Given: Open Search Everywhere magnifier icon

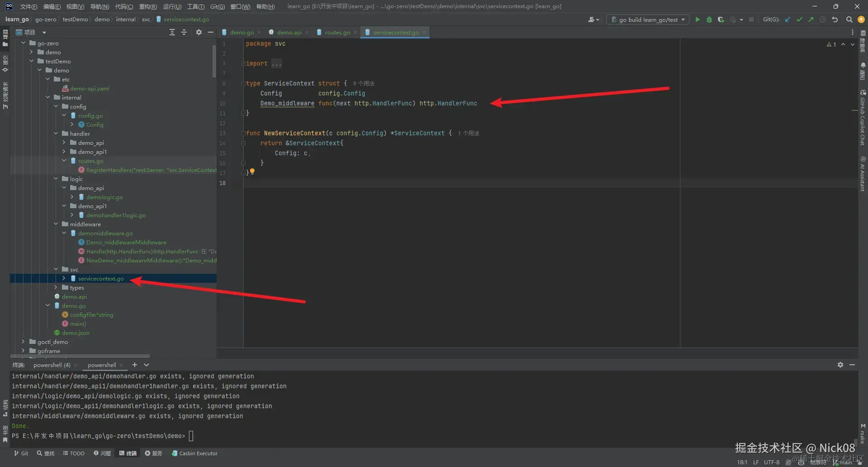Looking at the screenshot, I should (849, 19).
